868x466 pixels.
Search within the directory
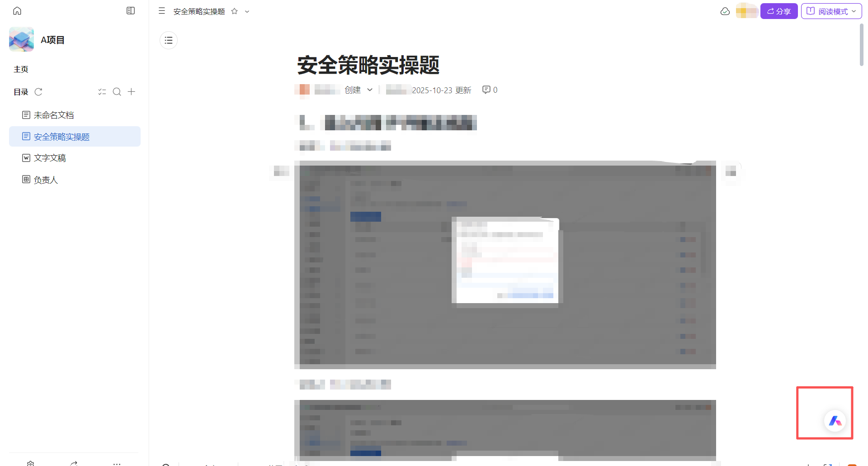point(117,92)
